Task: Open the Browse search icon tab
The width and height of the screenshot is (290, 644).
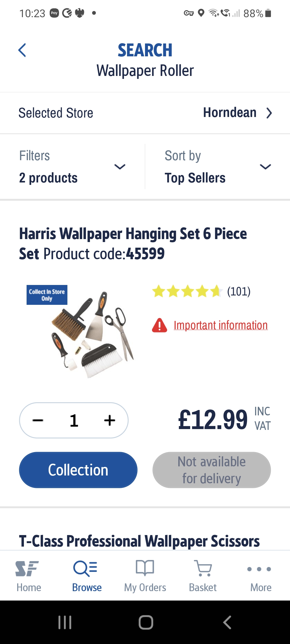Action: pyautogui.click(x=85, y=568)
